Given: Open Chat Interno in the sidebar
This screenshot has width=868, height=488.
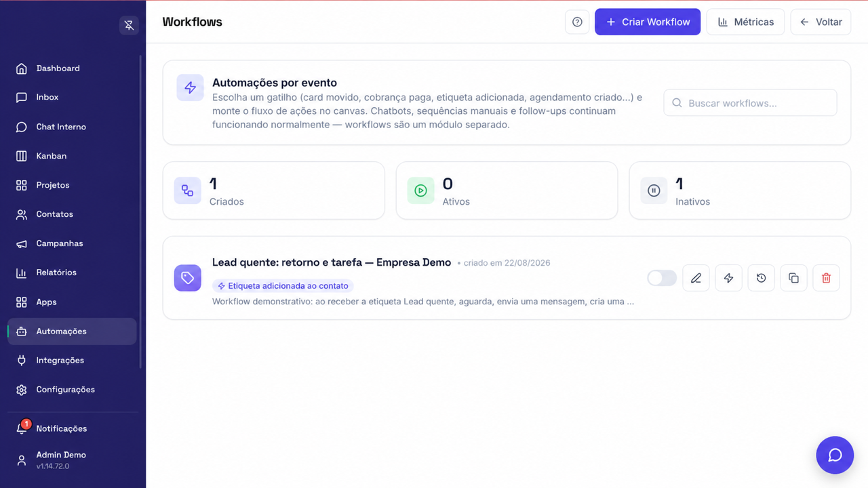Looking at the screenshot, I should click(x=72, y=127).
